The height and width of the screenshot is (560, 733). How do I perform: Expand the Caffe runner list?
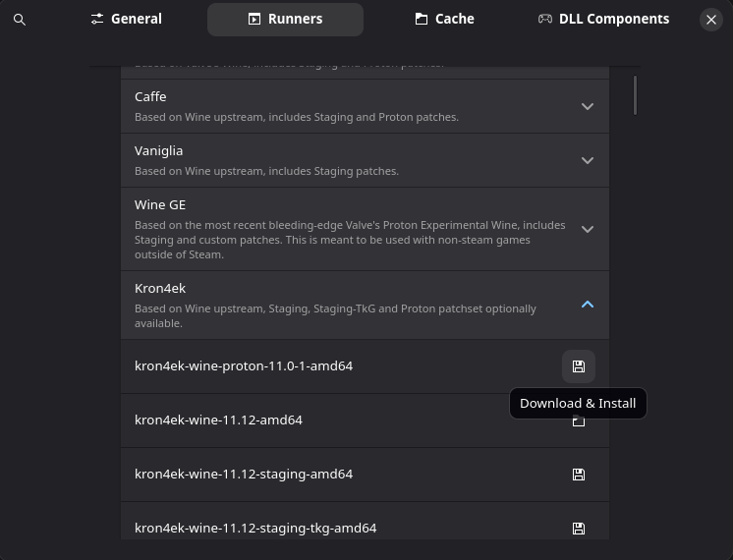pos(588,106)
